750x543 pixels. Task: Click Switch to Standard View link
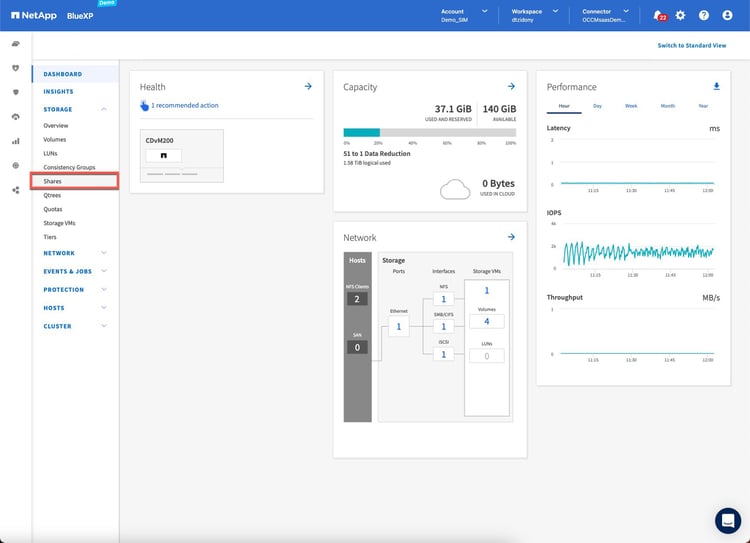click(691, 45)
